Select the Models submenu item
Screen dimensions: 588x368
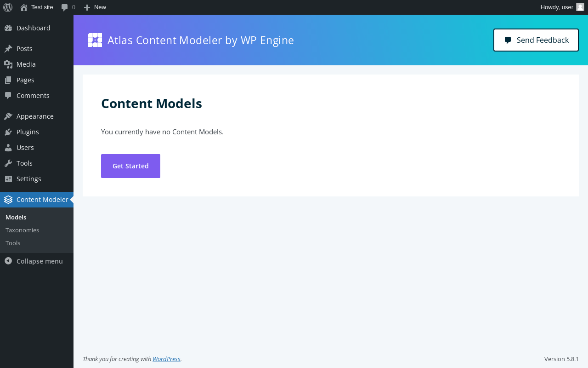coord(16,217)
